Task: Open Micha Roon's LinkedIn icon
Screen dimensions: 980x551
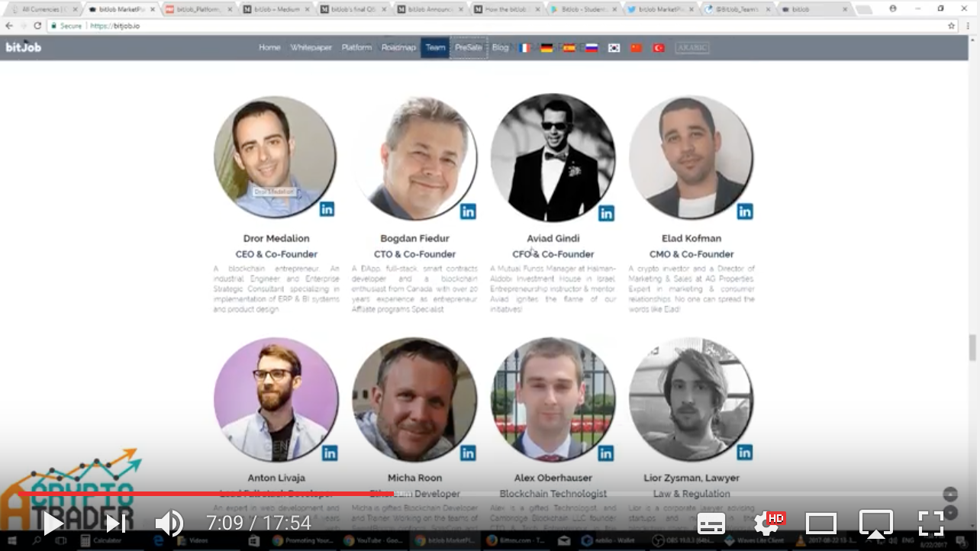Action: [468, 453]
